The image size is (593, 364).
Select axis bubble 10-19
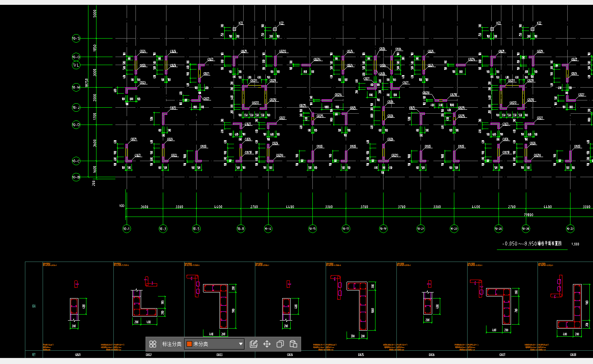383,229
